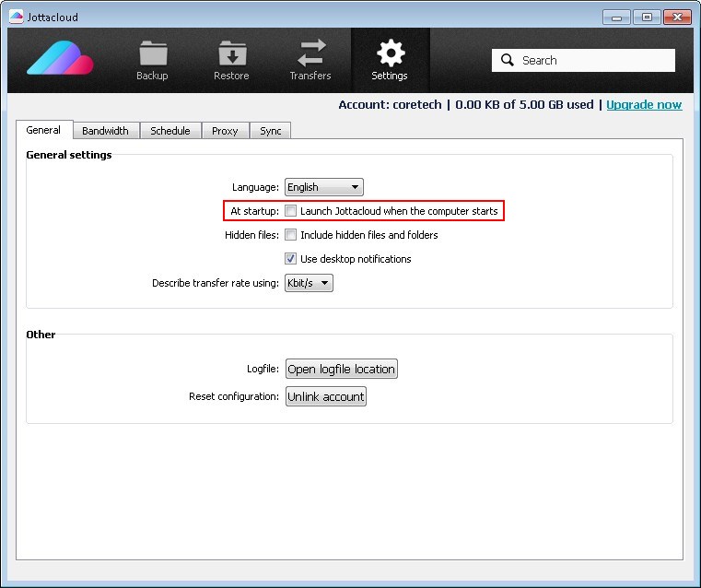Click the Reset configuration label
The height and width of the screenshot is (588, 701).
tap(234, 396)
